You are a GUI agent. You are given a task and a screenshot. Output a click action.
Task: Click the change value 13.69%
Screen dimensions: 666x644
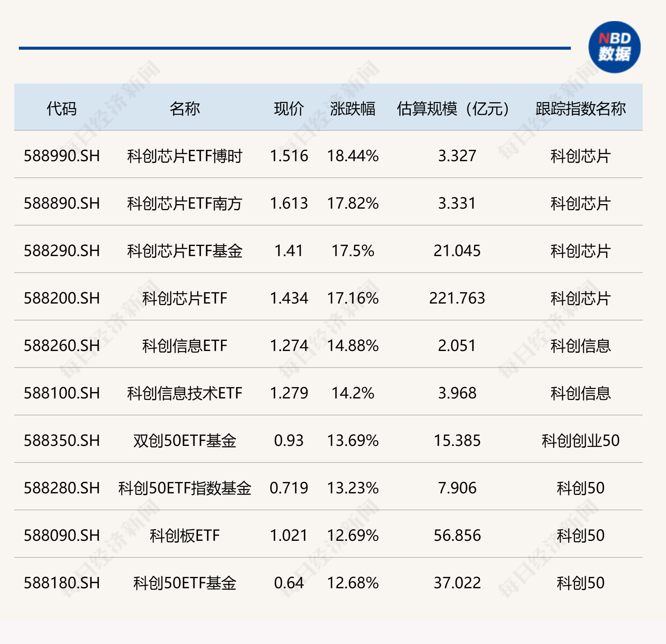pos(353,441)
